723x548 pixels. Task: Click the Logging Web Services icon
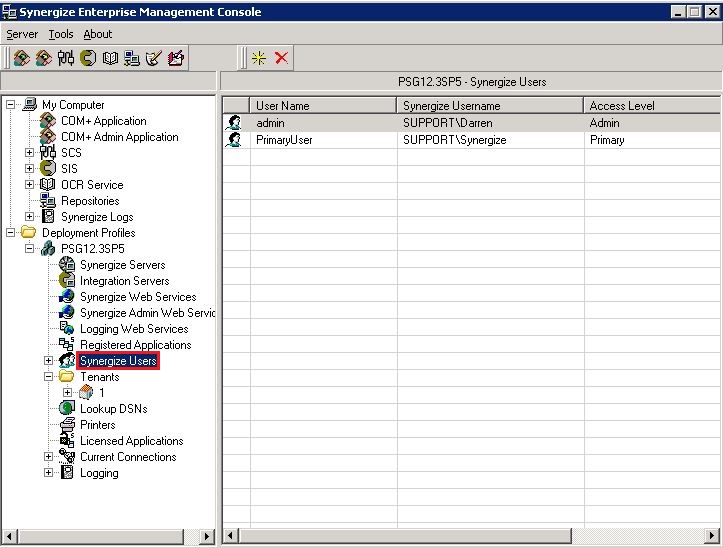click(x=67, y=328)
